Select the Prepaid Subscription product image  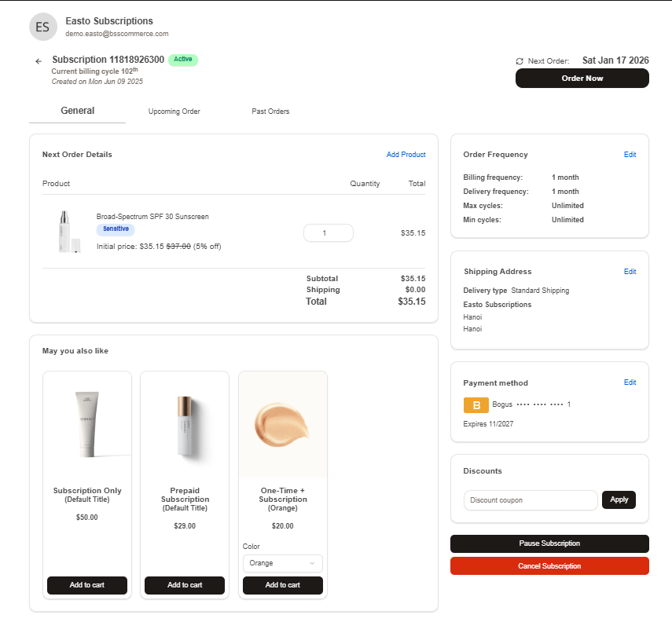pos(185,424)
